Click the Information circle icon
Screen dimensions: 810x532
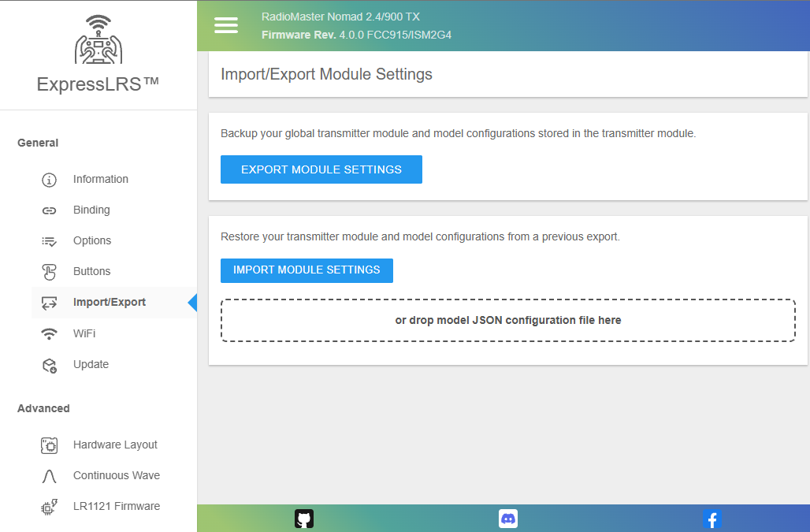(x=49, y=180)
